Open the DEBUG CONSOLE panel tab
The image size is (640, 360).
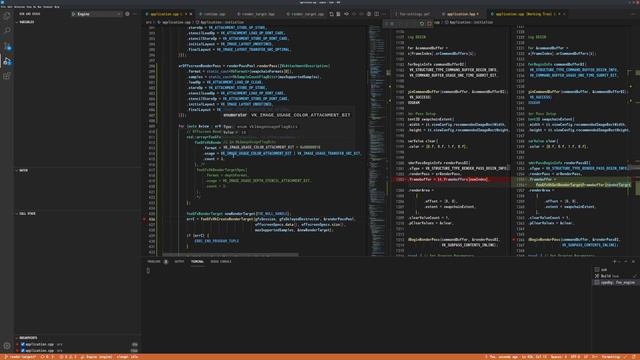pyautogui.click(x=221, y=262)
